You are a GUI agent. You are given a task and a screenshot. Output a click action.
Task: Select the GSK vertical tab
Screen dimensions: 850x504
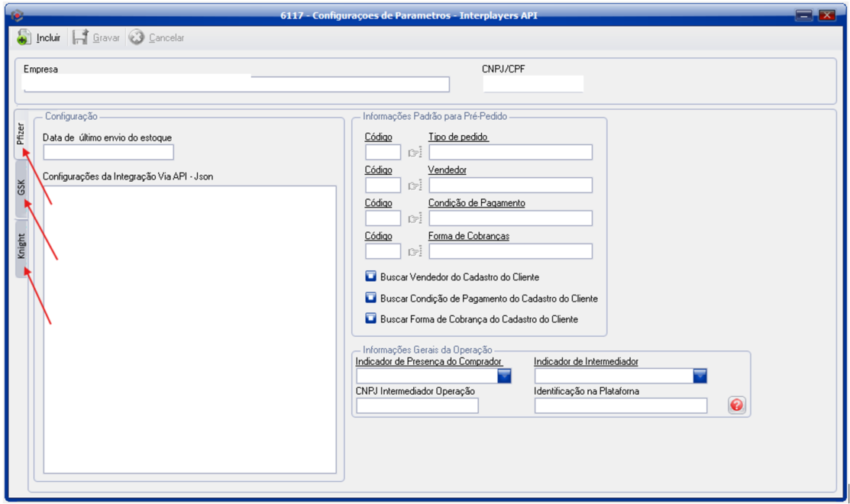point(21,188)
